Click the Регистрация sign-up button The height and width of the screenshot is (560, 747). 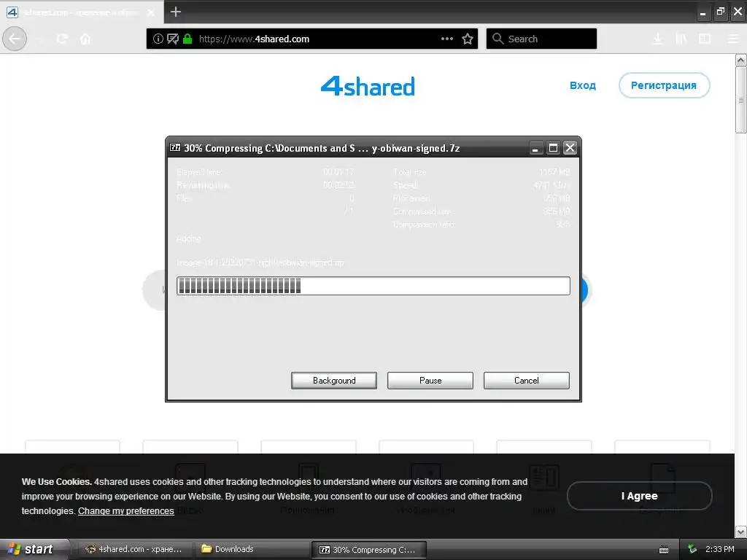(x=664, y=85)
